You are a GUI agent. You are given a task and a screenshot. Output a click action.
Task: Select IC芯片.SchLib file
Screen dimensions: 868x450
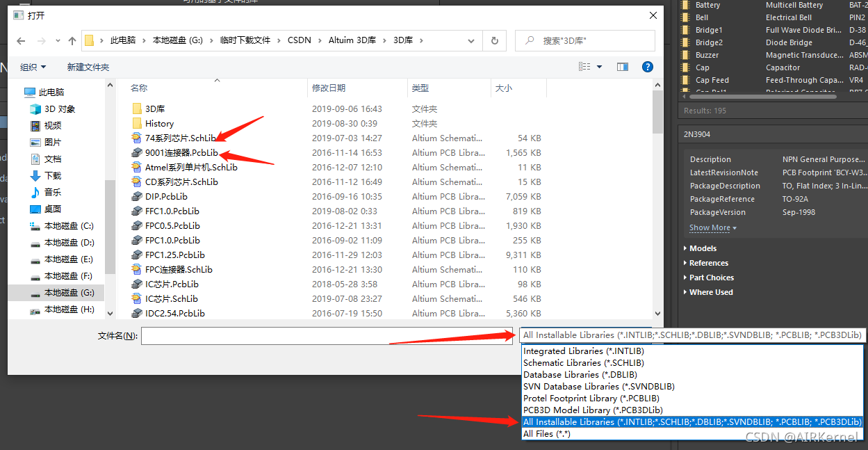pyautogui.click(x=172, y=299)
